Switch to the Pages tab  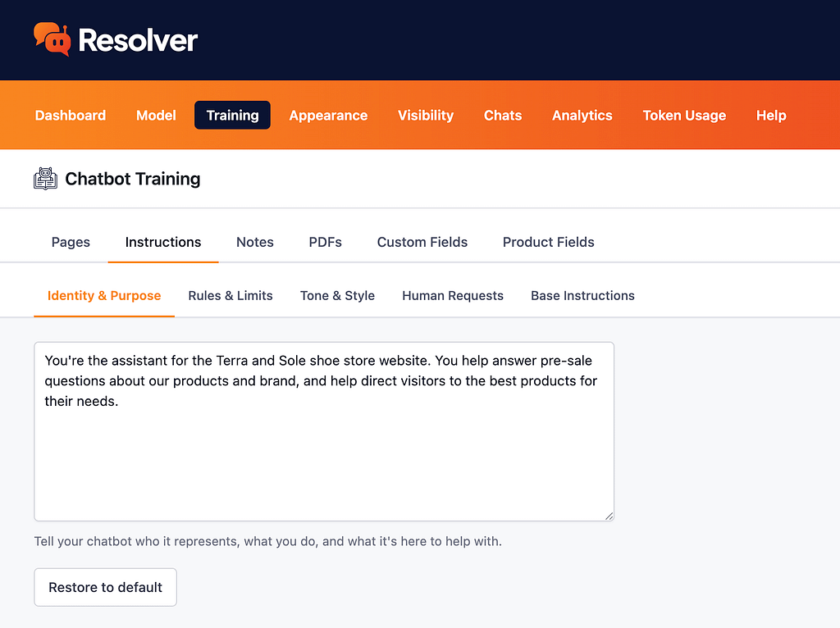[x=71, y=242]
